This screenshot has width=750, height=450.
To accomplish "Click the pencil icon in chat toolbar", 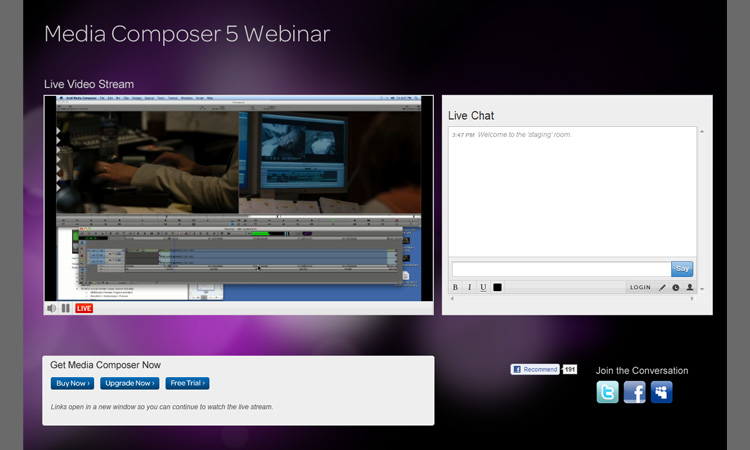I will [x=662, y=287].
